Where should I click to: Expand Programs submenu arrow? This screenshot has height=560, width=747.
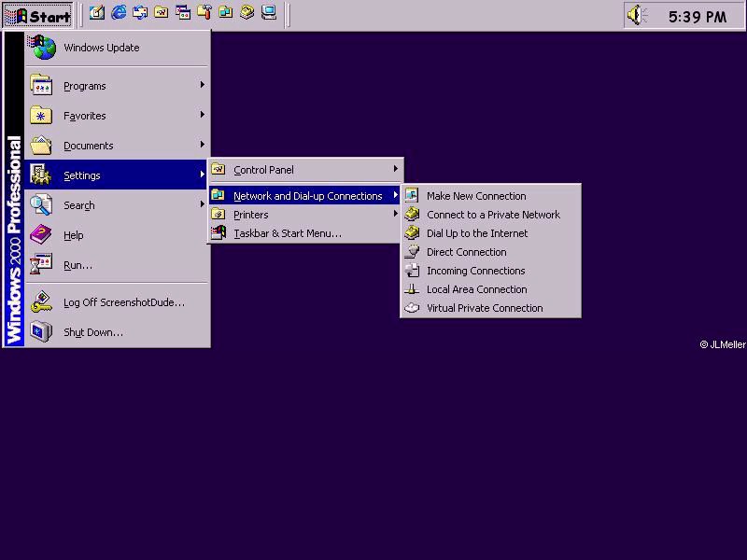203,85
